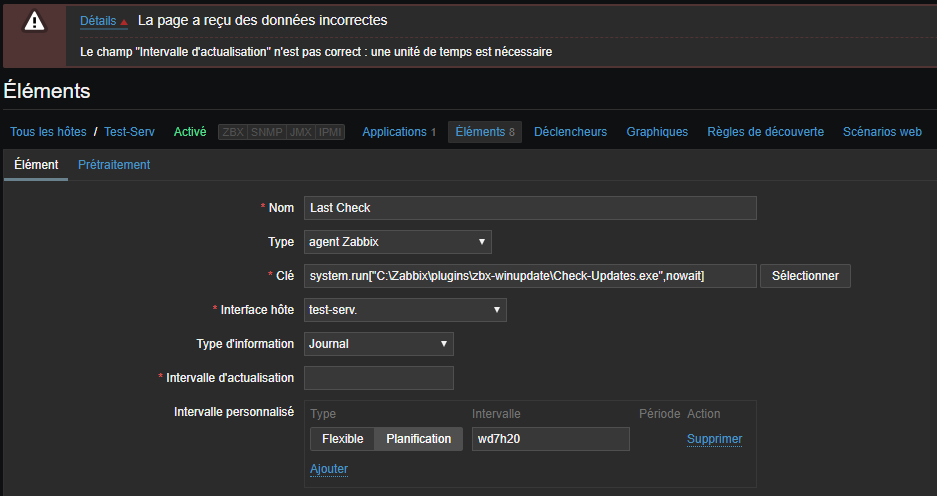Click the Supprimer link
The height and width of the screenshot is (496, 937).
(714, 439)
